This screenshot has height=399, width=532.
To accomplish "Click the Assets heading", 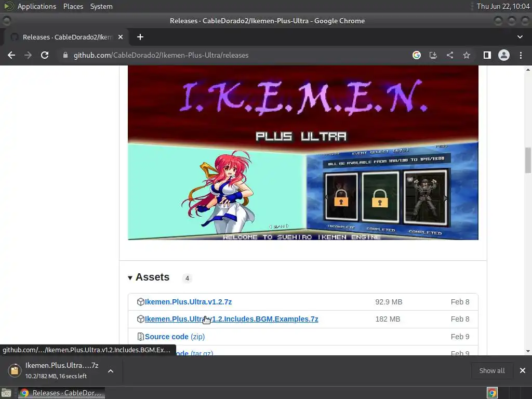I will point(152,277).
